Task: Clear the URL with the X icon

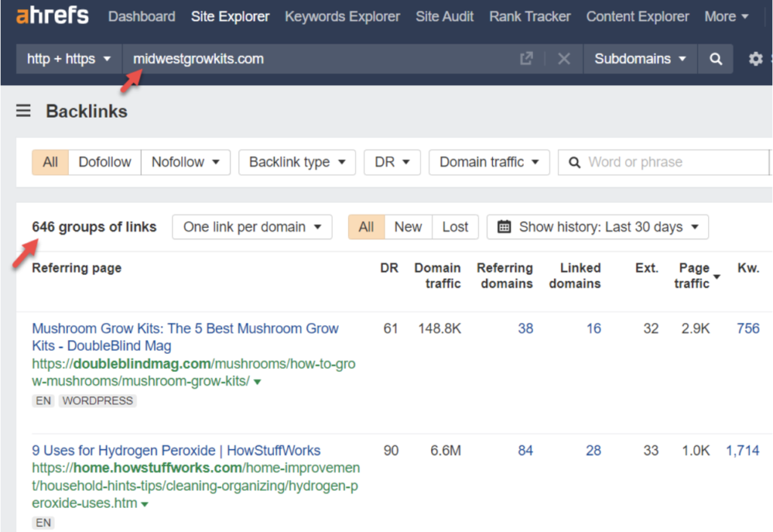Action: click(564, 59)
